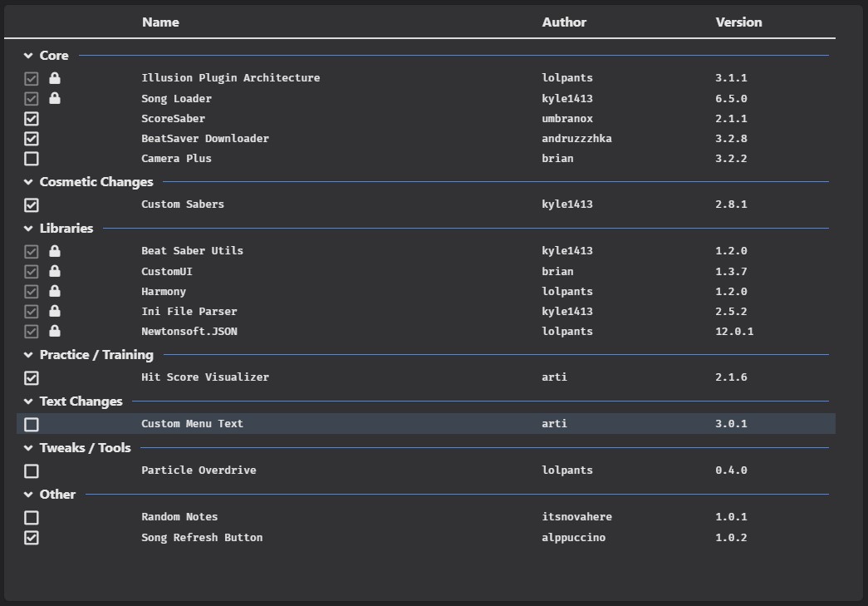868x606 pixels.
Task: Click author umbranox in ScoreSaber row
Action: [567, 119]
